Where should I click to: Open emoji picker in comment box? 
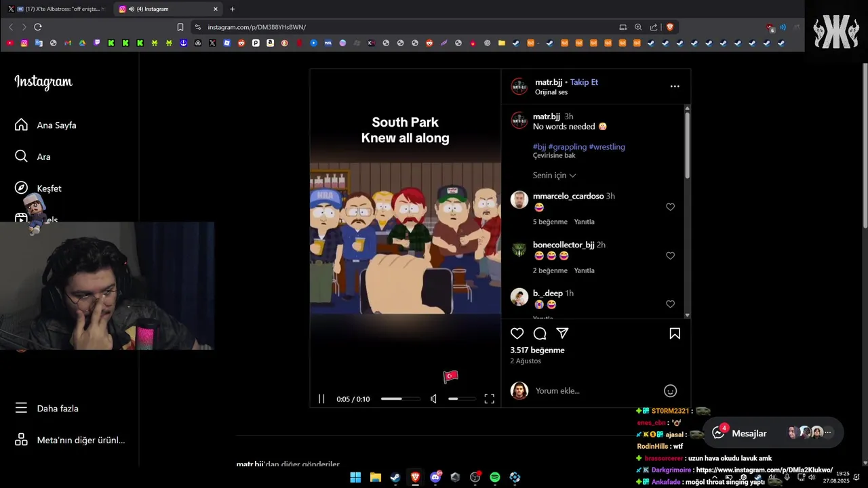670,391
